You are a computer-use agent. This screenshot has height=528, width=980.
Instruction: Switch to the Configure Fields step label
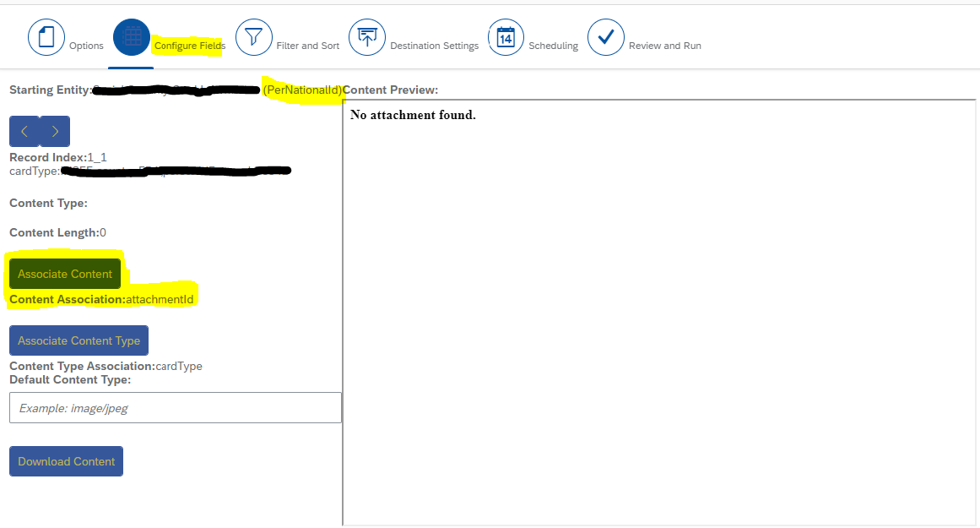coord(189,46)
